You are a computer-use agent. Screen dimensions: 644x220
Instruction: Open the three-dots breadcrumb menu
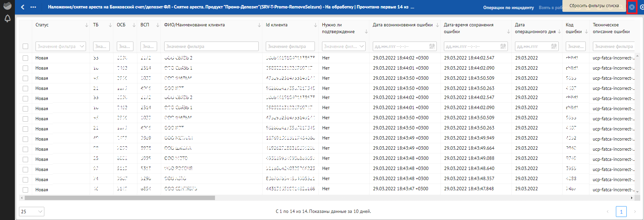[33, 7]
